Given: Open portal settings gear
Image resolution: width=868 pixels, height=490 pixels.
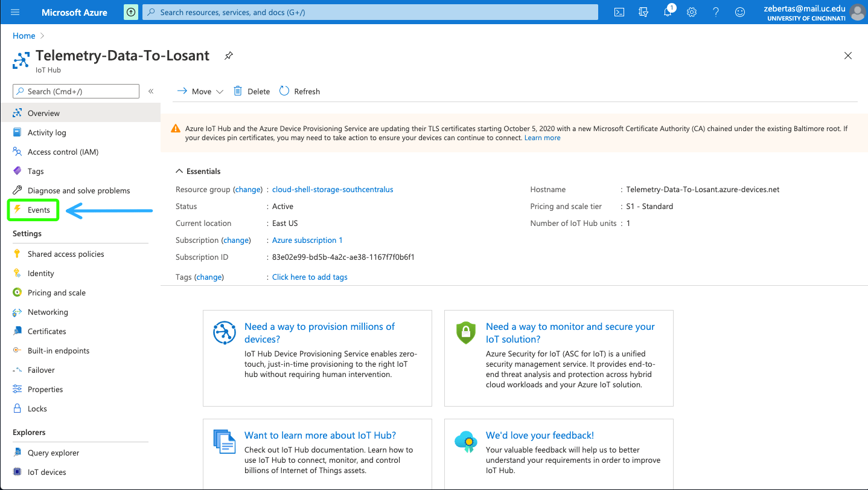Looking at the screenshot, I should point(692,12).
